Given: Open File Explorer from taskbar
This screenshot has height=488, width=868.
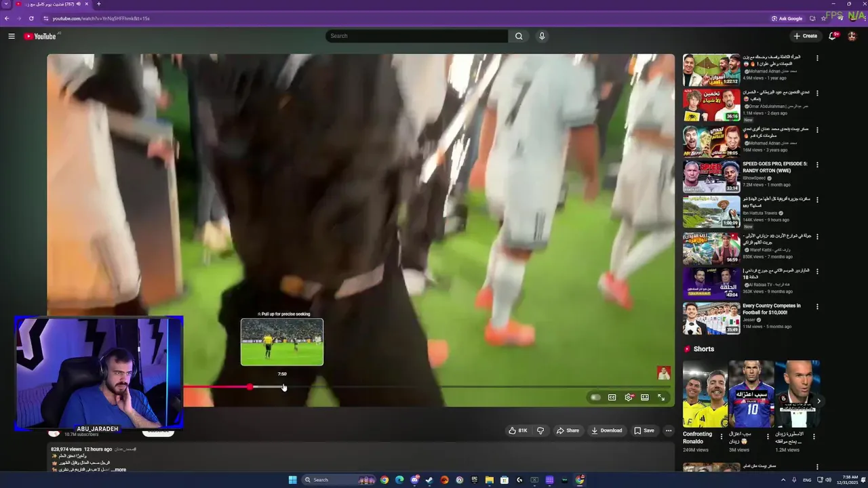Looking at the screenshot, I should (x=489, y=480).
